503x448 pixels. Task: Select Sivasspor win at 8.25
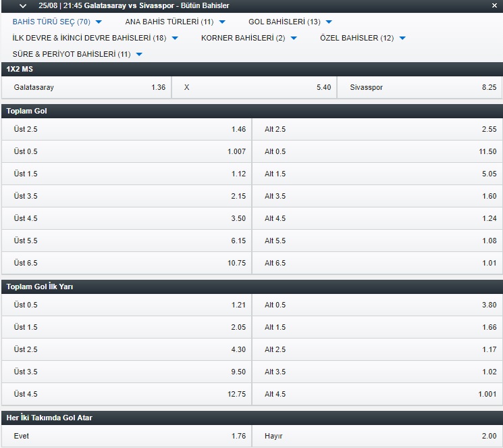click(420, 87)
